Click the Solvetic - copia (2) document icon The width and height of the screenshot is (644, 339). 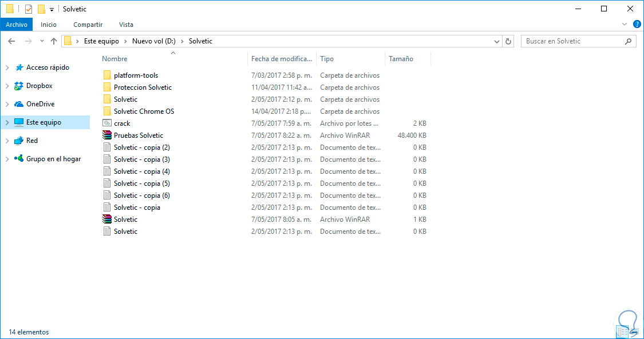tap(107, 147)
